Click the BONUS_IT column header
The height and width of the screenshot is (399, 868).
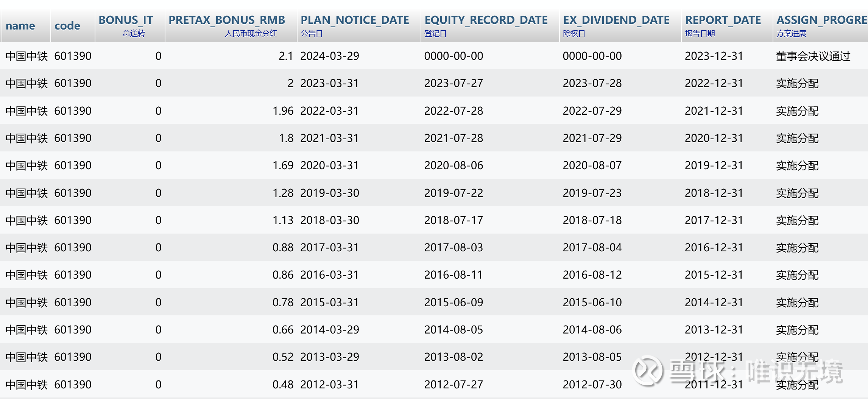(x=130, y=26)
